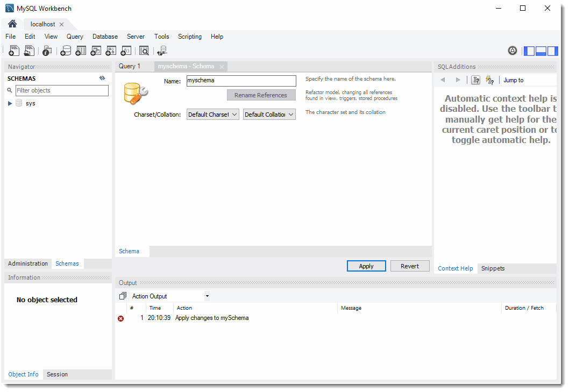This screenshot has width=569, height=392.
Task: Open preferences gear icon
Action: (513, 51)
